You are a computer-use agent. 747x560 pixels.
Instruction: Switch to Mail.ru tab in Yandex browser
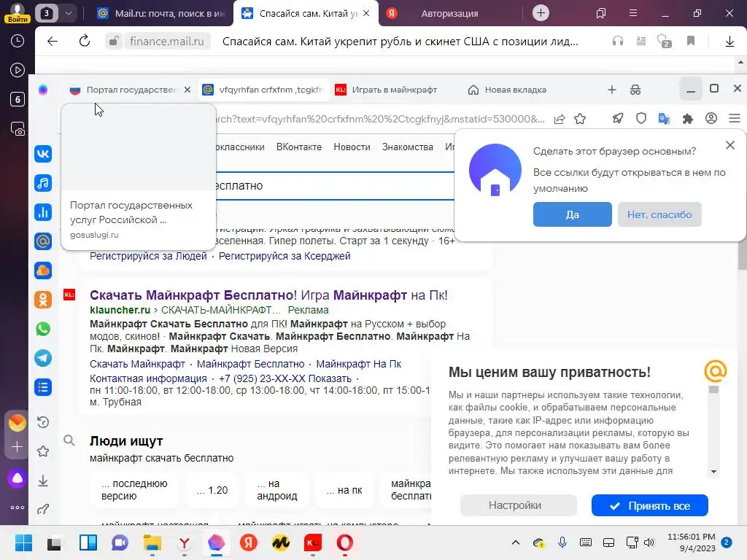click(x=160, y=13)
